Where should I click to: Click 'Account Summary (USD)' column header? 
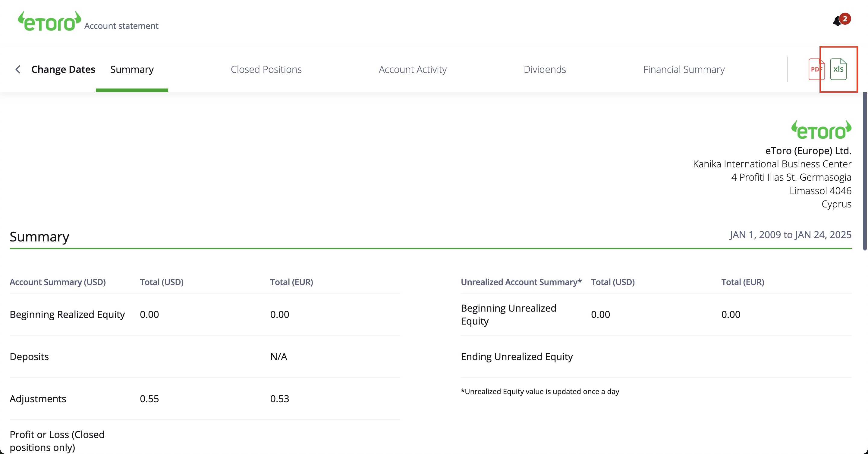58,282
